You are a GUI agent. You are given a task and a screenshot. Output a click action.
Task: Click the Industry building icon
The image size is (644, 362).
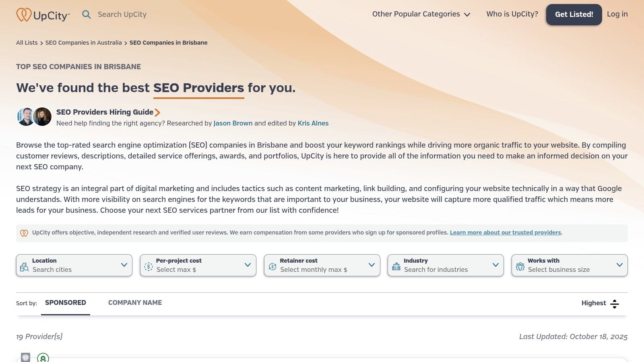(x=396, y=266)
